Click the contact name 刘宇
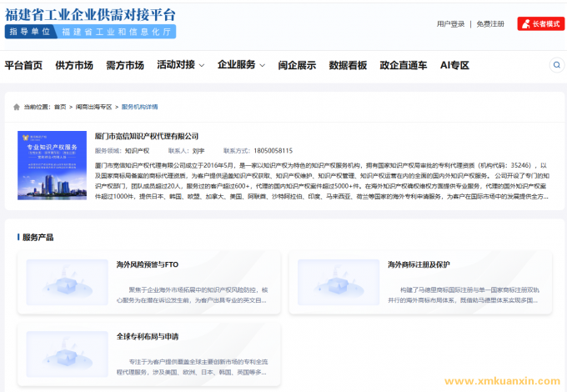 [x=198, y=151]
